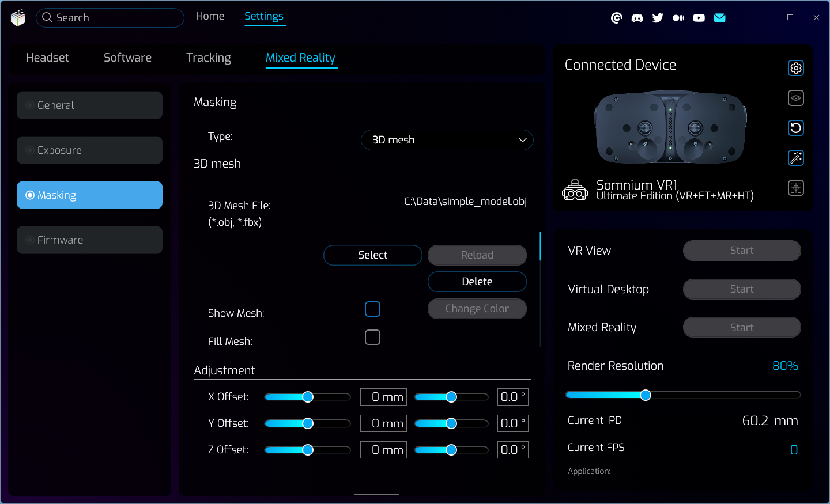
Task: Toggle the Fill Mesh checkbox
Action: [x=372, y=338]
